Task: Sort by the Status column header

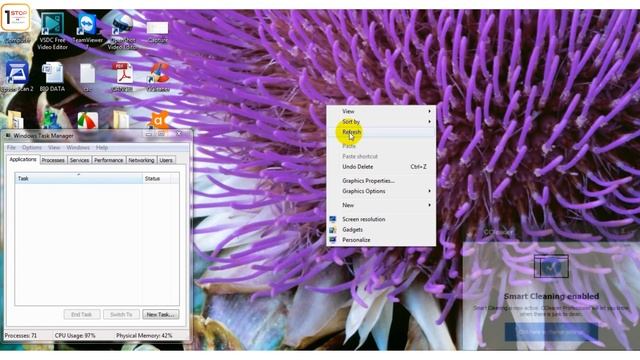Action: pos(156,178)
